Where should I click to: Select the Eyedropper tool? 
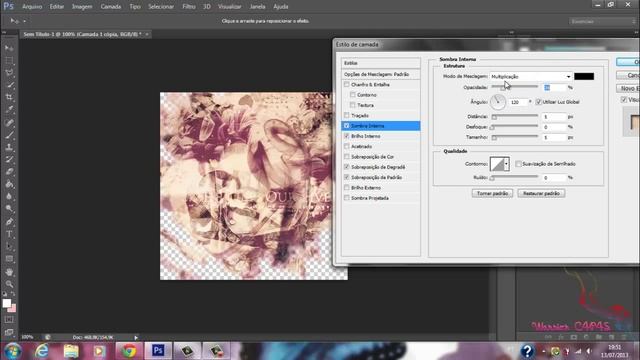tap(9, 109)
